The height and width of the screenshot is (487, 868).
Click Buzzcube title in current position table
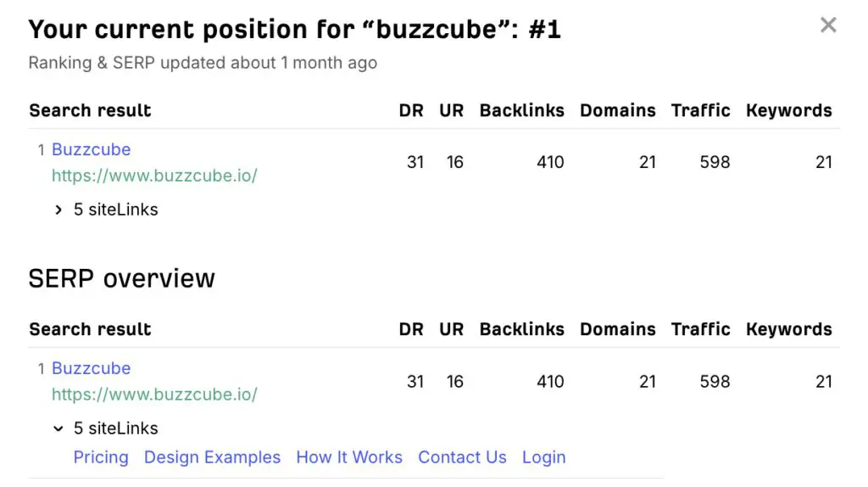(91, 149)
